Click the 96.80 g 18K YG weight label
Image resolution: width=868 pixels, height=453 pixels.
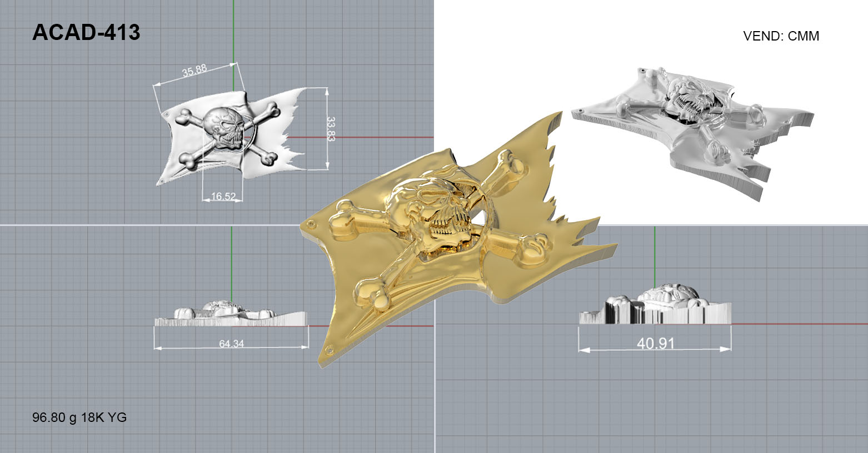pos(79,417)
